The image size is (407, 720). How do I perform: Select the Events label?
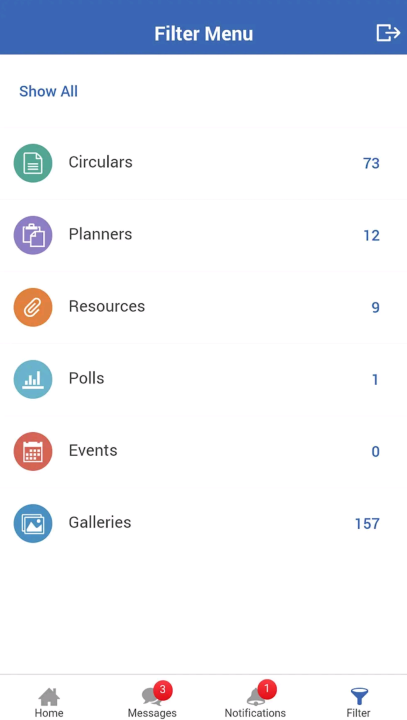(93, 450)
